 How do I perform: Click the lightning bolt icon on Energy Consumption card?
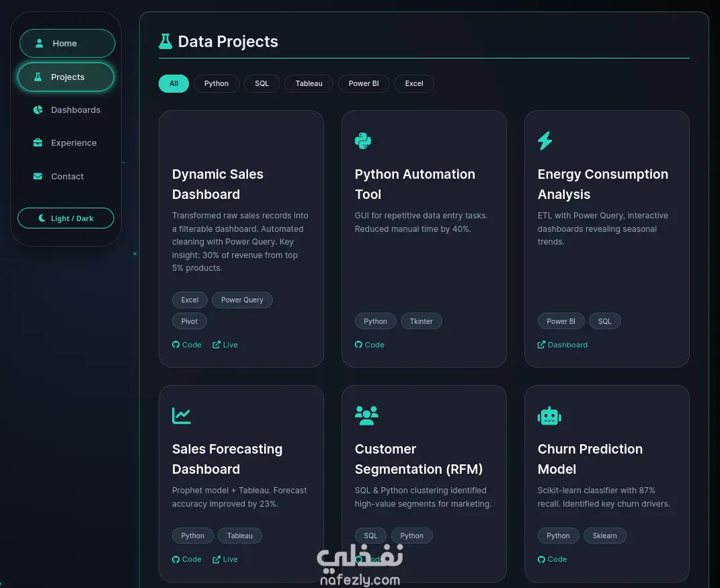(x=545, y=140)
